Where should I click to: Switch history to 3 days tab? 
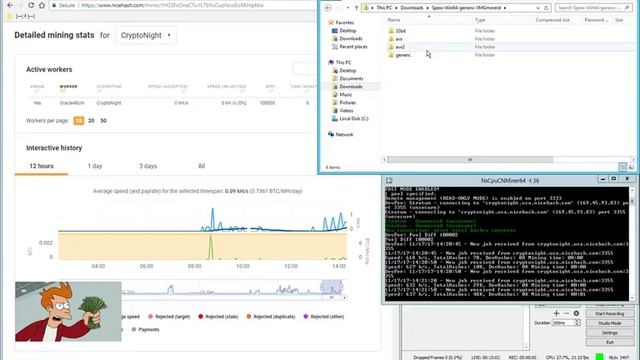[148, 166]
